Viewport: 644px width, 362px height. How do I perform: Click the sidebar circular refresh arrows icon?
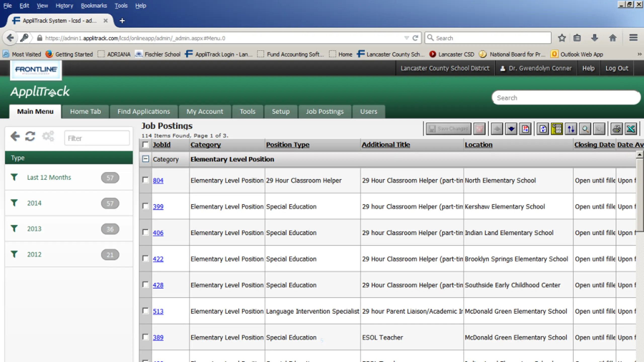pos(30,137)
